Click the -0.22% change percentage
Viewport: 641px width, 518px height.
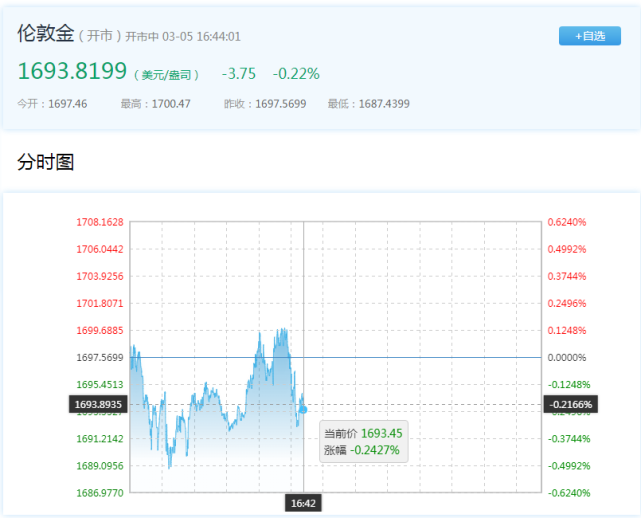tap(296, 74)
